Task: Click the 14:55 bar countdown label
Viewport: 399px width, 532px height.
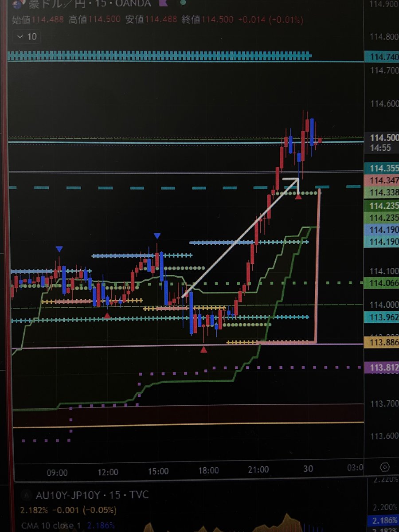Action: 380,148
